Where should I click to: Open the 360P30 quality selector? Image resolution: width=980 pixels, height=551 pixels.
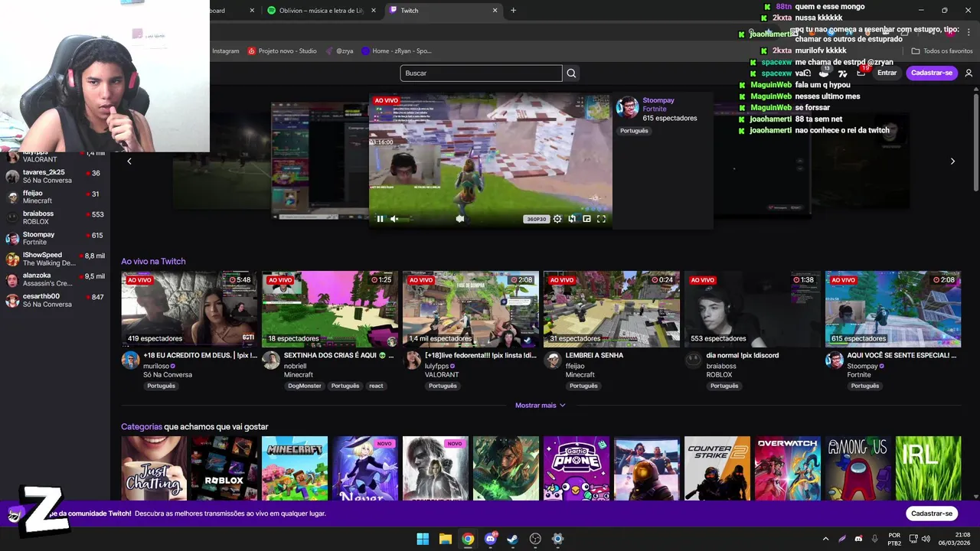click(536, 219)
